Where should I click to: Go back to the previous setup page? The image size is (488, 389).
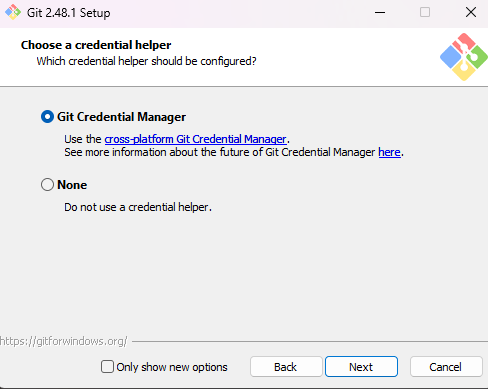point(286,367)
